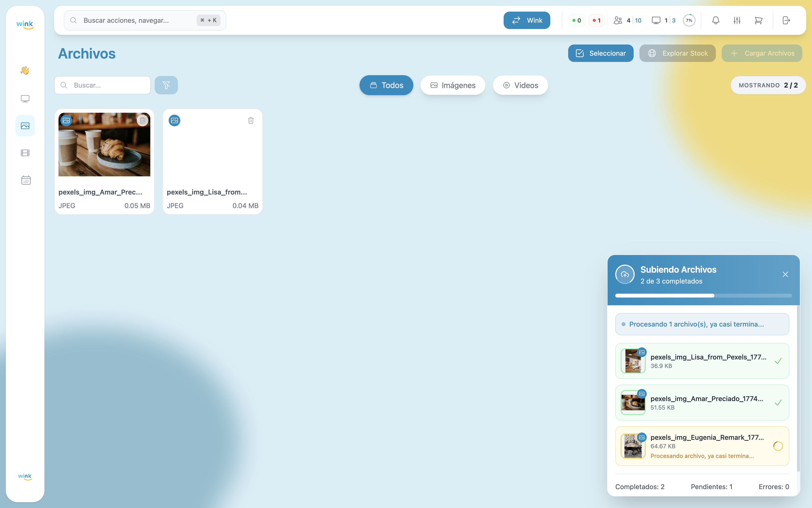Click 'pexels_img_Lisa_from_Pexels_177...' in upload list
812x508 pixels.
tap(708, 357)
